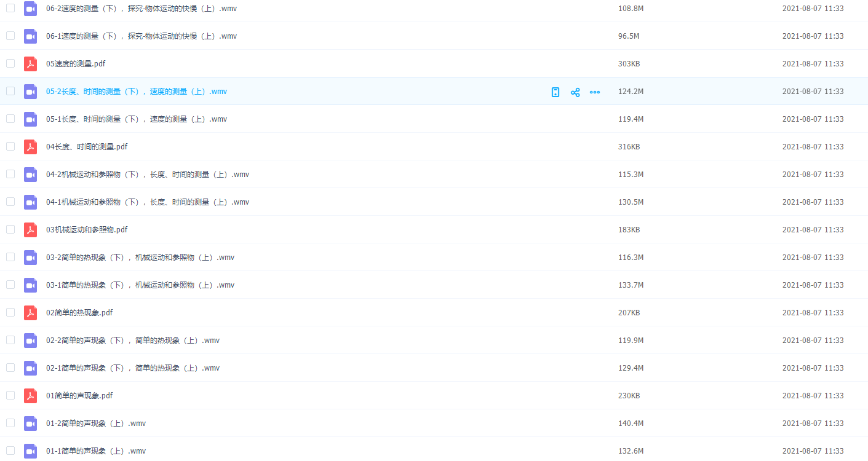Open the highlighted 05-2长度、时间的测量 file name
Viewport: 868px width, 461px height.
tap(136, 92)
